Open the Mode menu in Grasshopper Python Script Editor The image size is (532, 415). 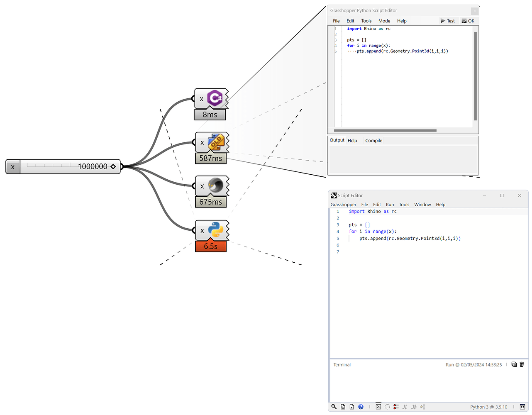click(384, 21)
